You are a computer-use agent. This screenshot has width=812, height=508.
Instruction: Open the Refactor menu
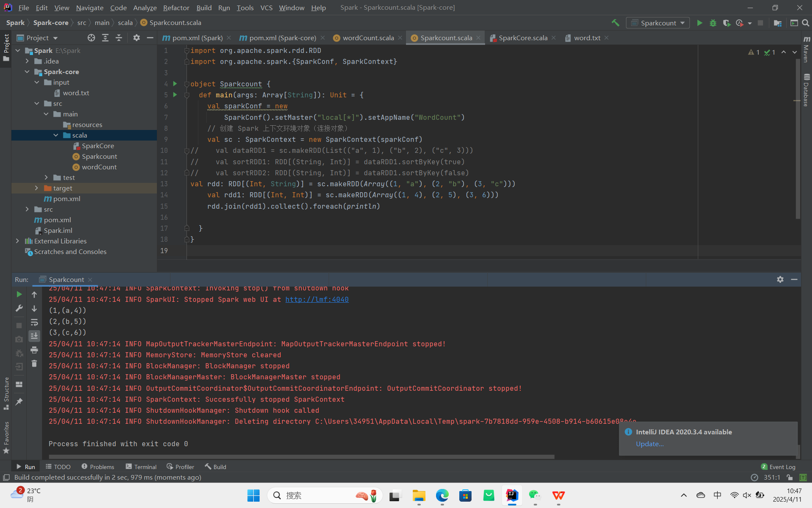(x=176, y=8)
